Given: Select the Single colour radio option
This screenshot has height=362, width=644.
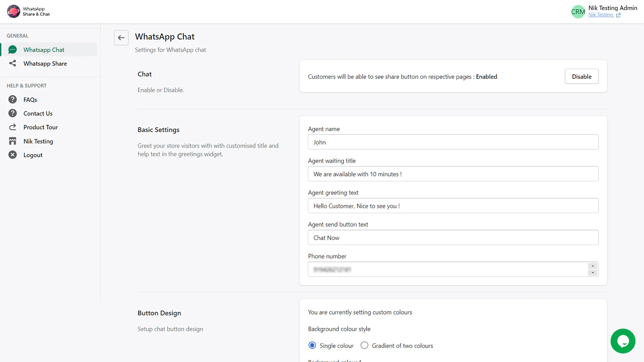Looking at the screenshot, I should click(312, 346).
